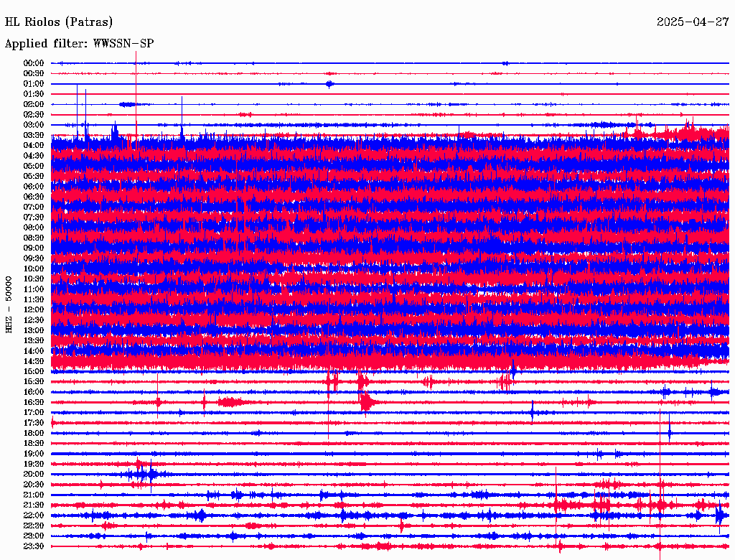The image size is (735, 560).
Task: Pick the 17:00 time label
Action: click(34, 414)
